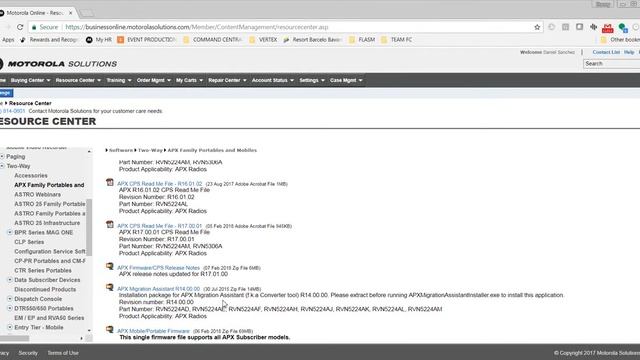The width and height of the screenshot is (640, 360).
Task: Open the FLASM bookmark folder
Action: pos(362,40)
